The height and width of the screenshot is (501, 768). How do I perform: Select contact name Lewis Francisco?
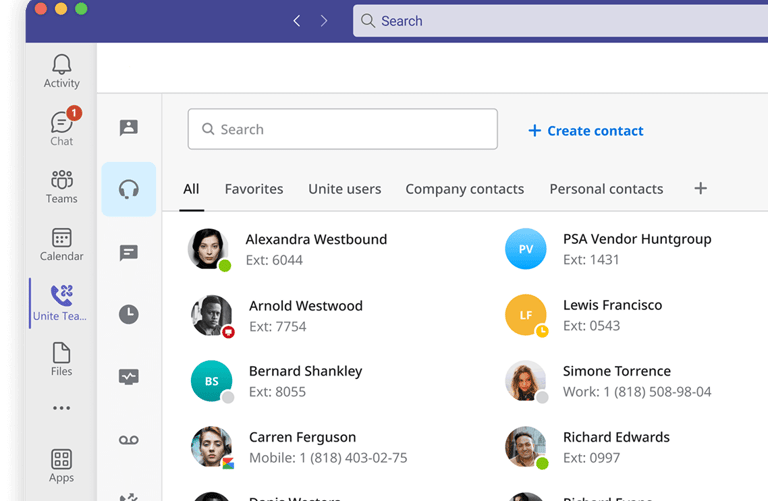pos(612,305)
